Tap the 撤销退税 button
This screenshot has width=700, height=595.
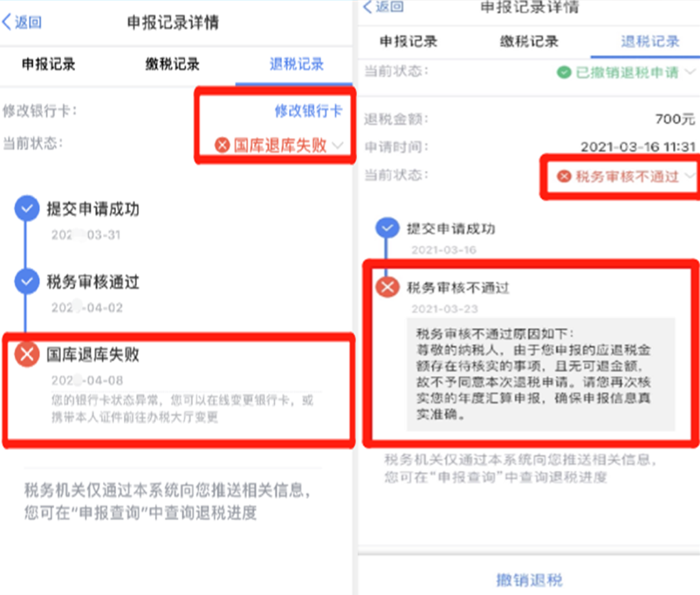point(530,580)
